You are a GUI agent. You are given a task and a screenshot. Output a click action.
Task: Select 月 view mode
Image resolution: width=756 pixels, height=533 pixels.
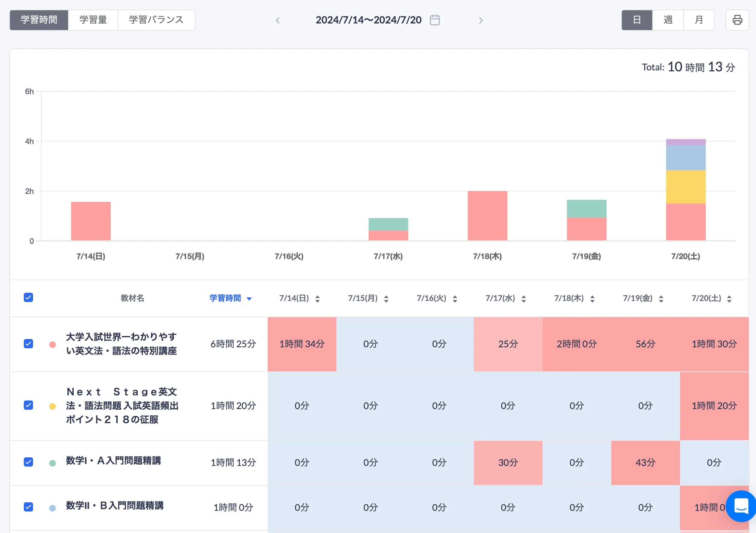pos(699,20)
